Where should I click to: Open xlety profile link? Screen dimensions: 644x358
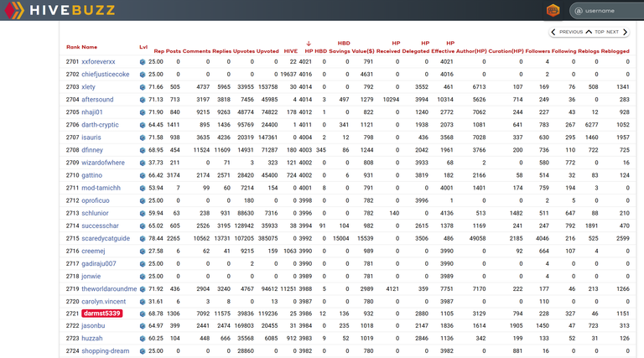tap(88, 87)
